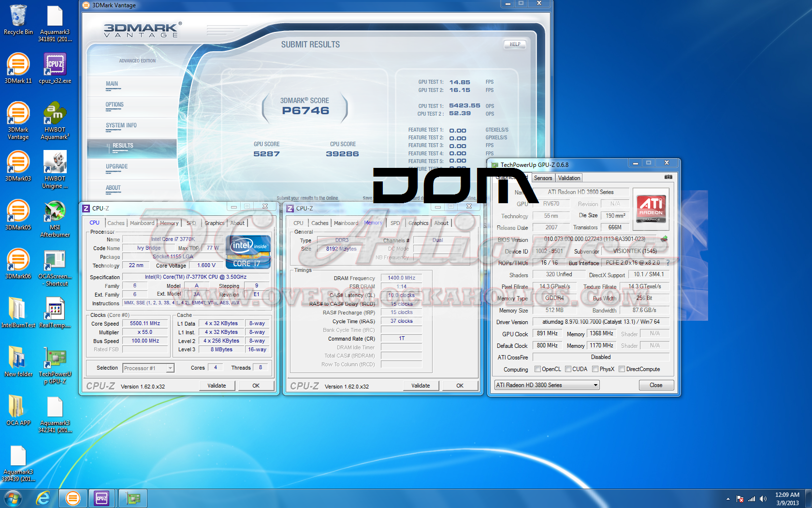Viewport: 812px width, 508px height.
Task: Open the Aquamark3 341891 file icon
Action: pos(55,23)
